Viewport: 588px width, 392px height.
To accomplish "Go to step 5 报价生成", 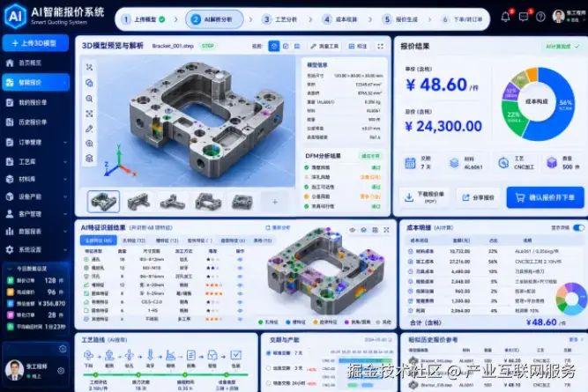I will click(x=400, y=19).
